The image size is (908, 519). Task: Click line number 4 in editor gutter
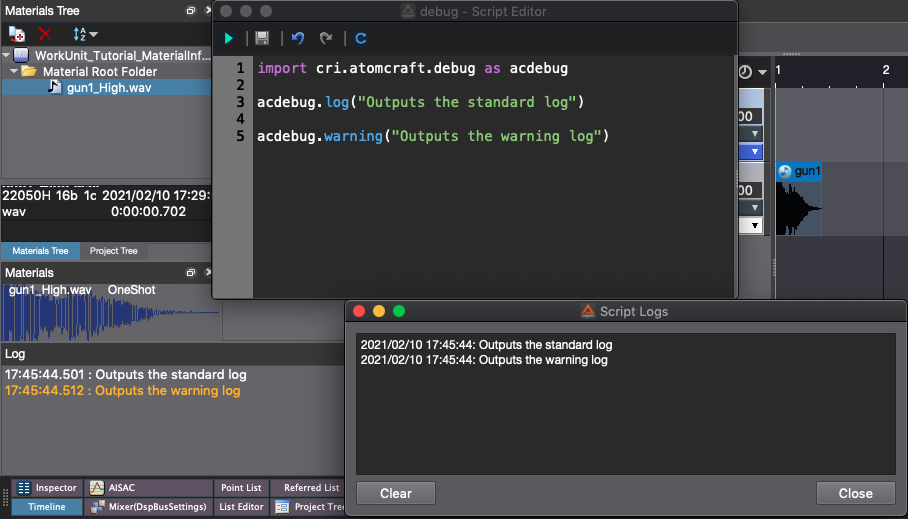coord(240,119)
